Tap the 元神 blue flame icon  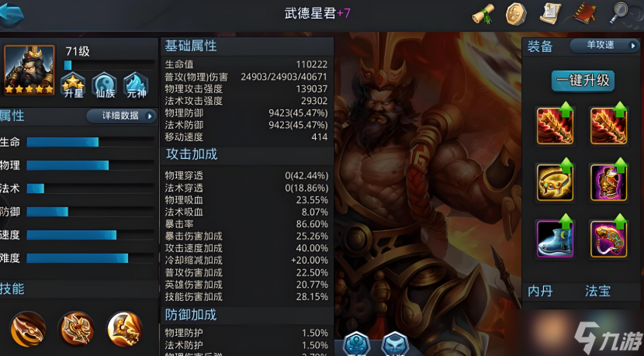(136, 85)
